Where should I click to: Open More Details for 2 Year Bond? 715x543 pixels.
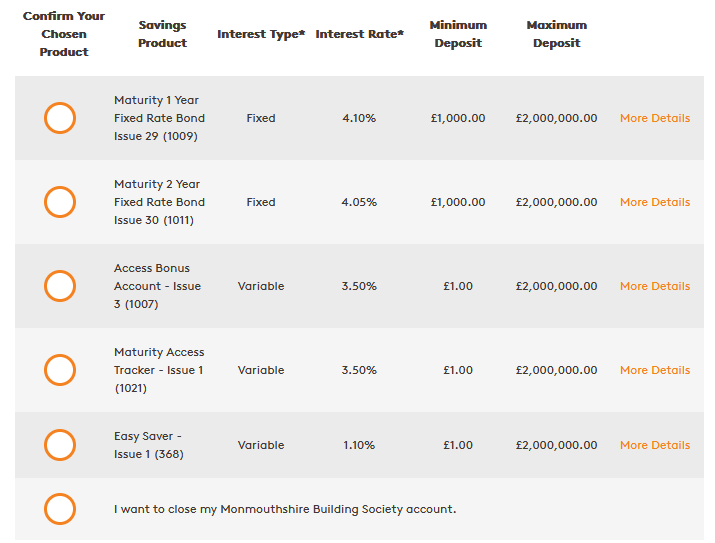point(655,202)
